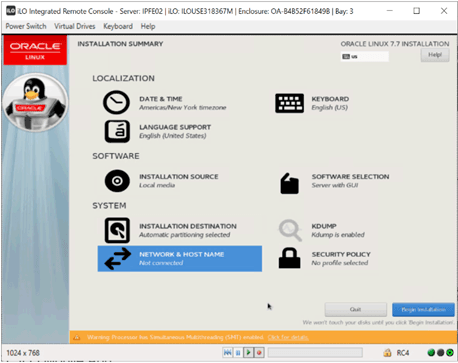Image resolution: width=458 pixels, height=363 pixels.
Task: Click the Date & Time clock icon
Action: tap(116, 102)
